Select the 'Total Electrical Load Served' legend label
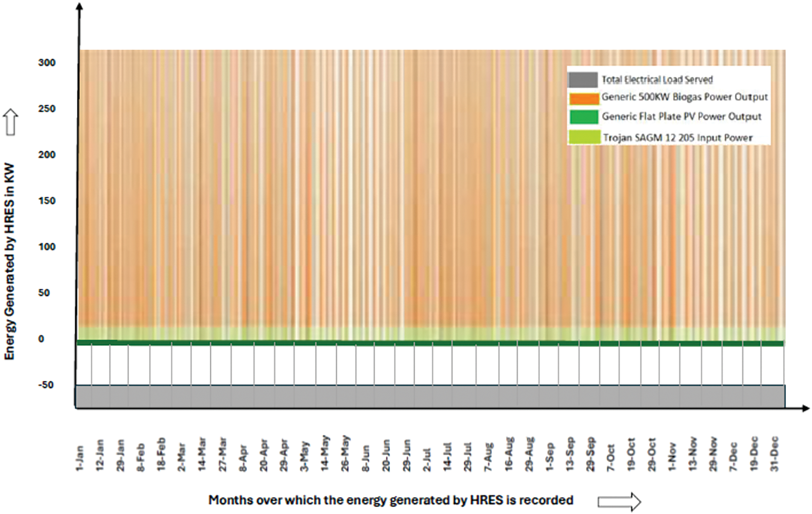The width and height of the screenshot is (812, 514). click(657, 80)
